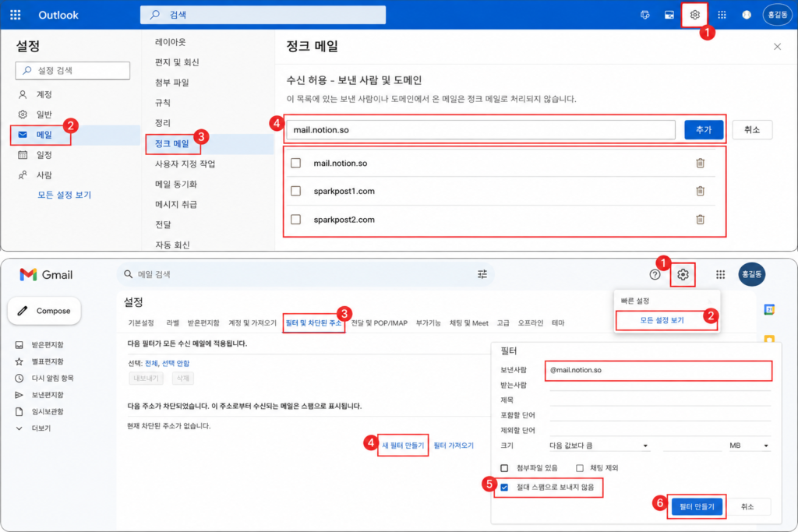This screenshot has width=798, height=532.
Task: Open Gmail 보낸편지함 sent folder
Action: 48,395
